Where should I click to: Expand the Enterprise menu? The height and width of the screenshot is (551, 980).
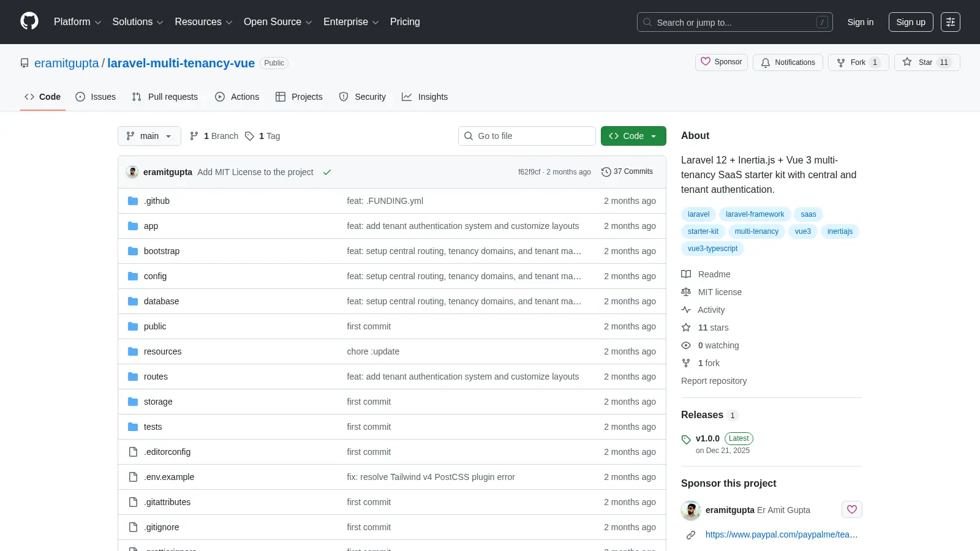tap(351, 22)
